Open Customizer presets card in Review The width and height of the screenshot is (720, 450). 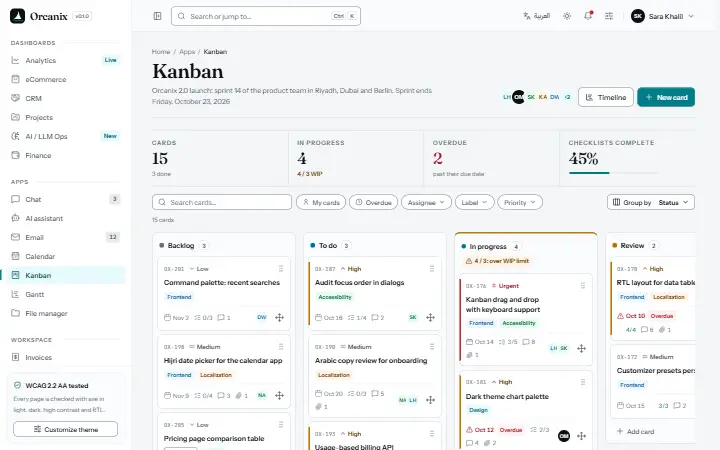pyautogui.click(x=656, y=370)
